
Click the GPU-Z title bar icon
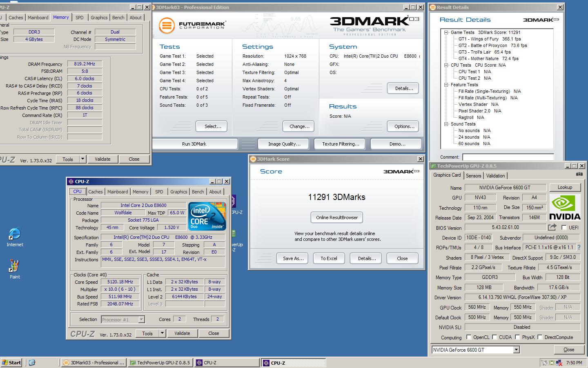tap(433, 166)
